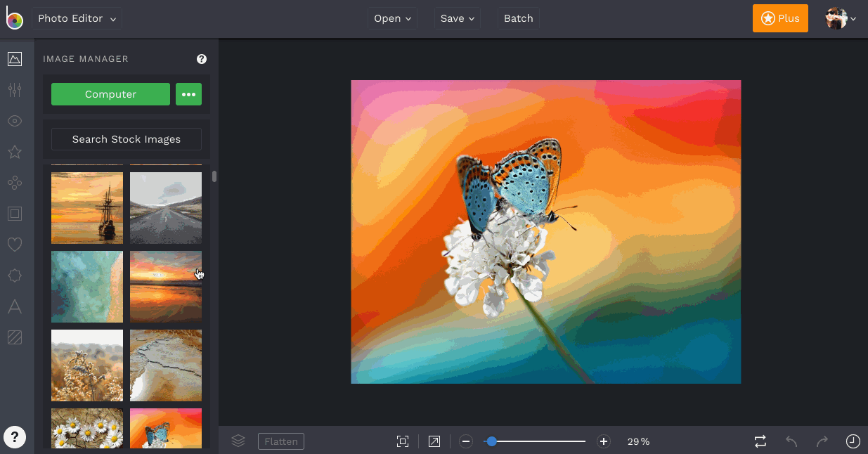Screen dimensions: 868x454
Task: Click the Image Manager help question icon
Action: click(x=202, y=59)
